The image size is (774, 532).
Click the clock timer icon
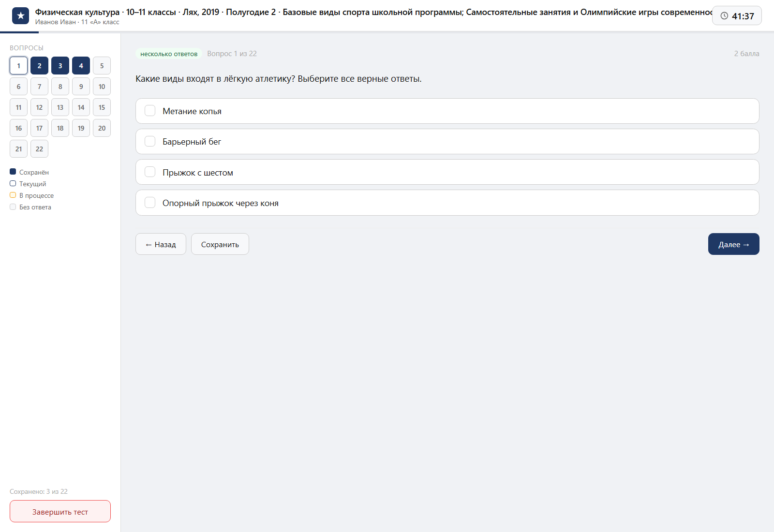point(724,16)
